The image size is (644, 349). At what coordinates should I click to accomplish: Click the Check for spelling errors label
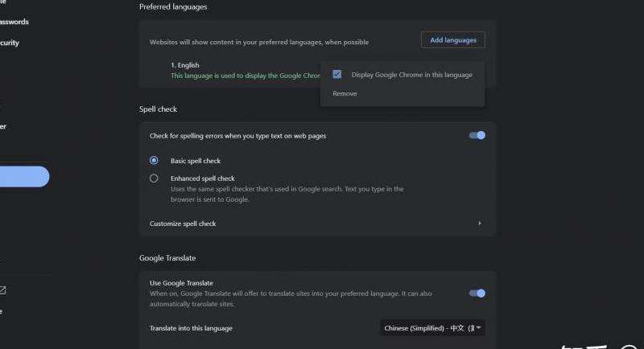pyautogui.click(x=237, y=136)
